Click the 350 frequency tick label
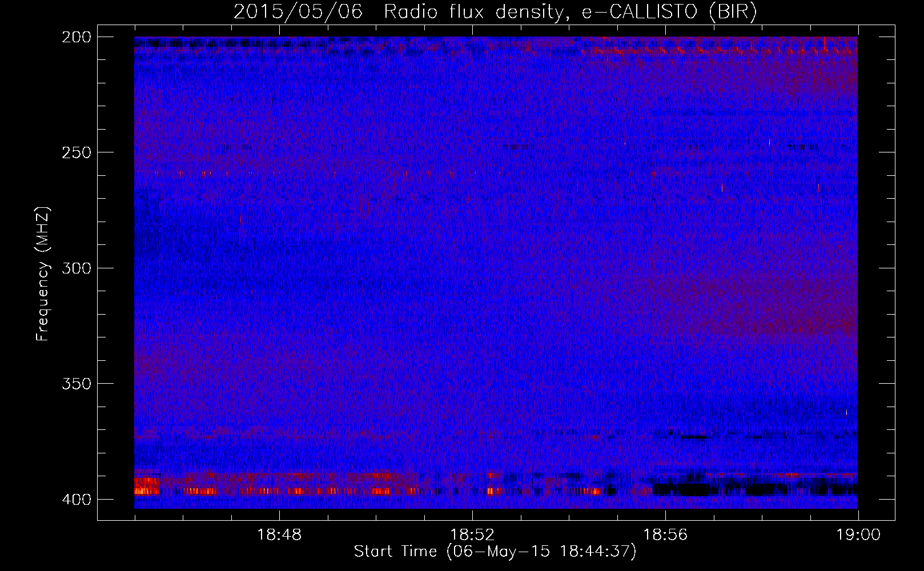 click(76, 383)
